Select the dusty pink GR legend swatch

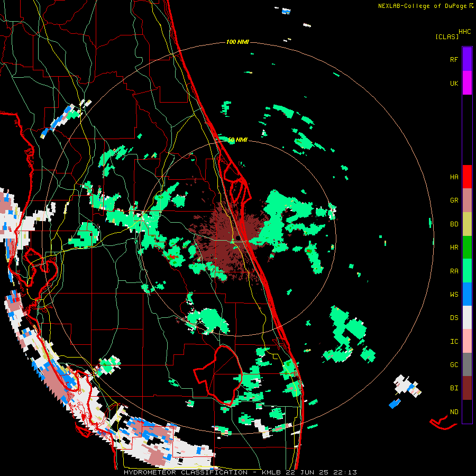click(x=467, y=200)
